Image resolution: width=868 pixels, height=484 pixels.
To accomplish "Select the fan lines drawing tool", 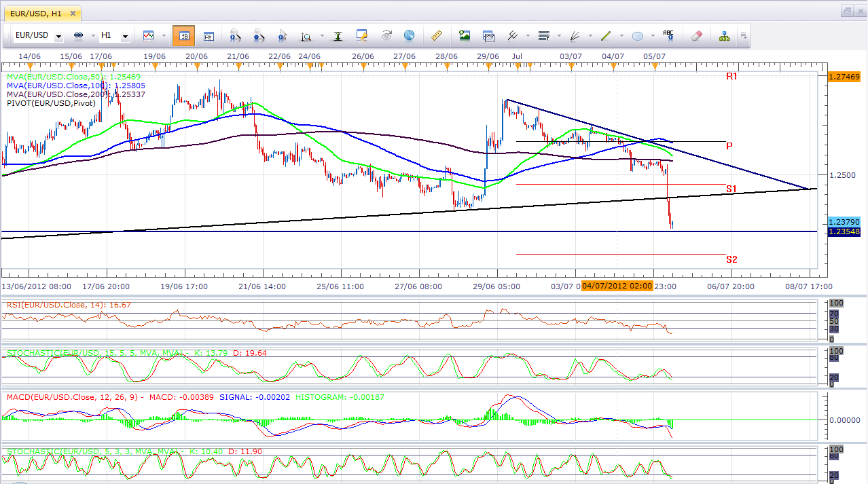I will click(575, 35).
